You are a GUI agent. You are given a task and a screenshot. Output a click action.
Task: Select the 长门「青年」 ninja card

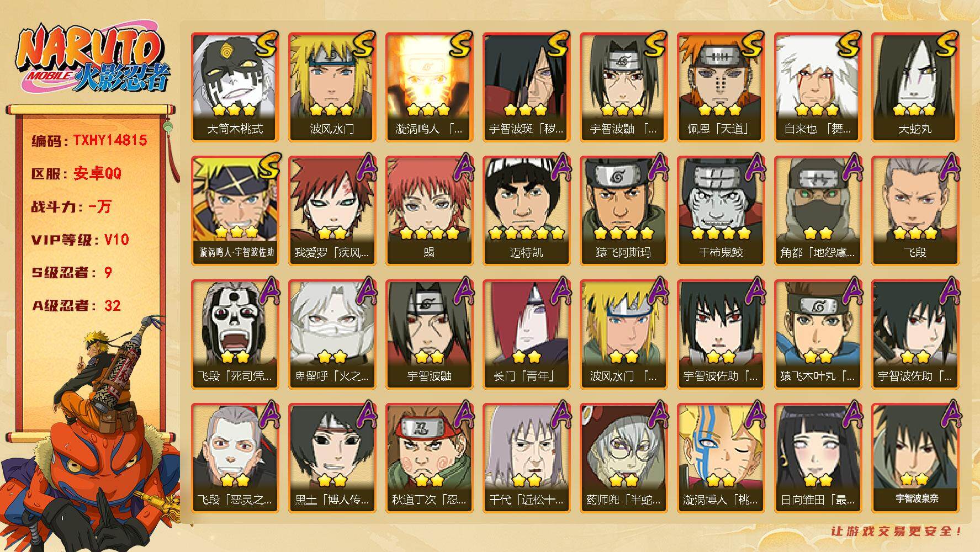coord(526,335)
